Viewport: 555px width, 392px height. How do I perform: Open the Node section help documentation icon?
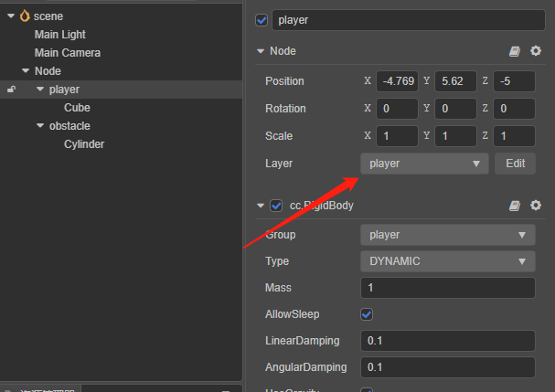click(515, 51)
